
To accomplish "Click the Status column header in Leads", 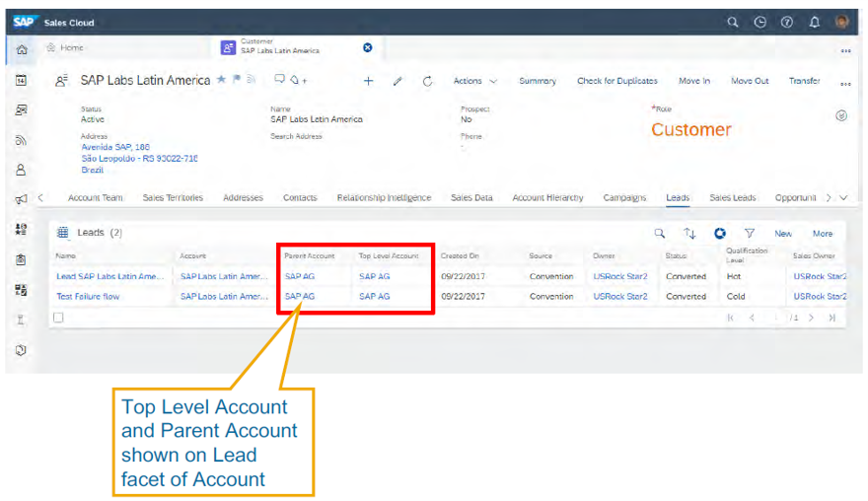I will tap(676, 255).
